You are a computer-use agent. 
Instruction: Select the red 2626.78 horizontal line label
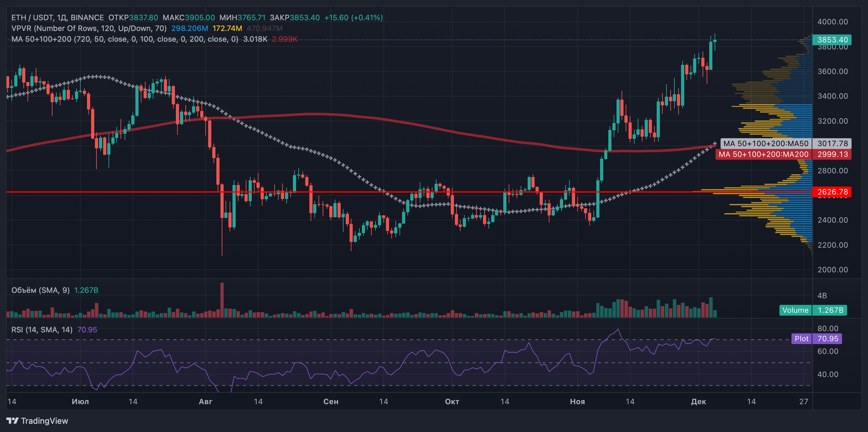832,192
